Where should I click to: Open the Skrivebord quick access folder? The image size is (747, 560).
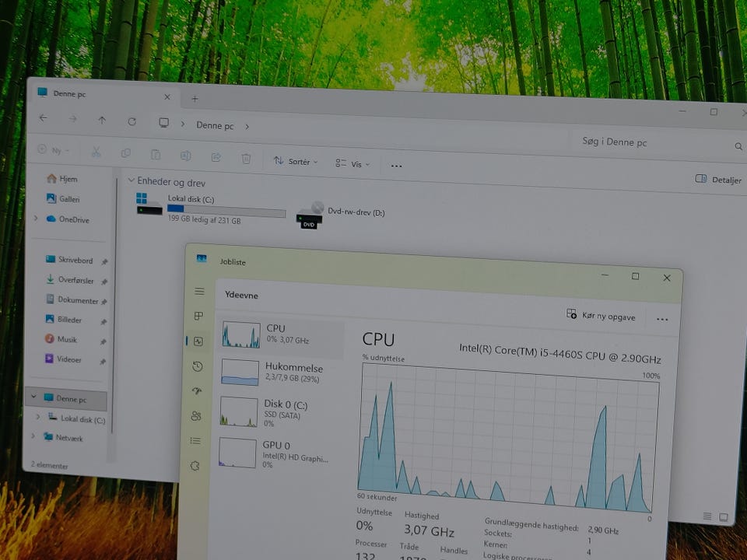69,260
